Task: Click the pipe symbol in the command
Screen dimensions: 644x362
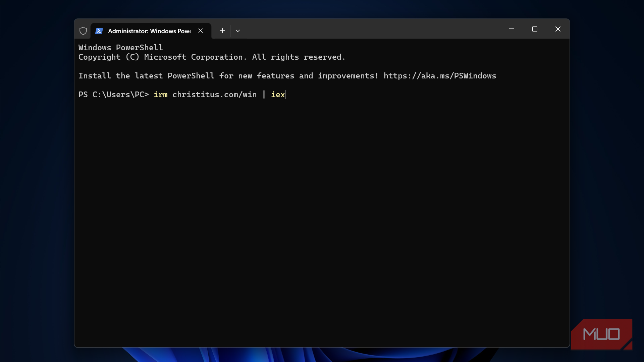Action: coord(264,95)
